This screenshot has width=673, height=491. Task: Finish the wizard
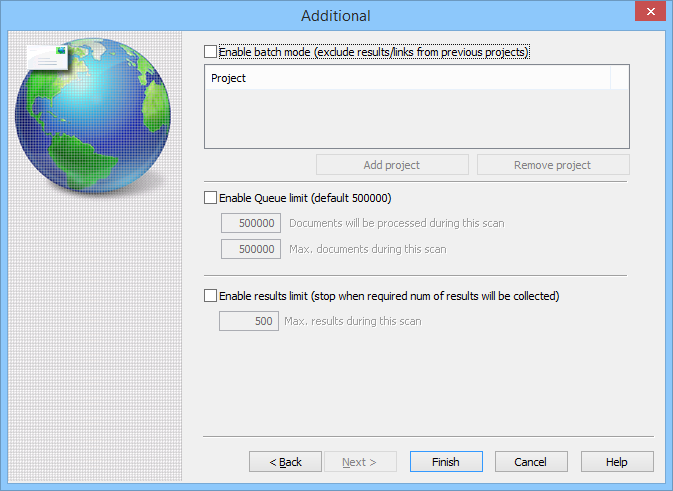tap(446, 462)
